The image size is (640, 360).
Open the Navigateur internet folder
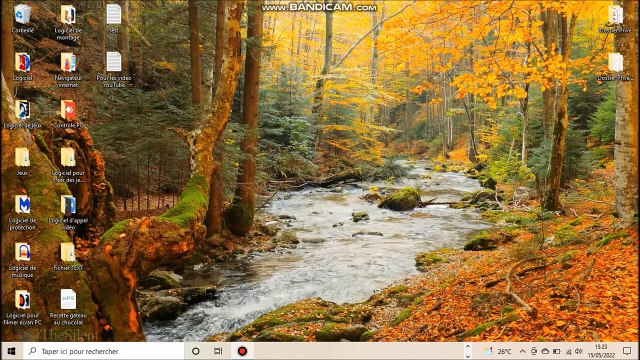coord(68,70)
